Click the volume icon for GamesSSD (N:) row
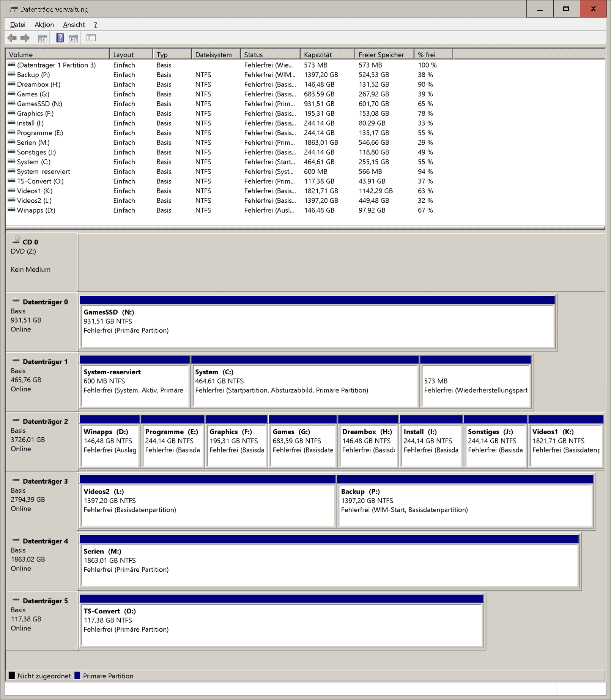611x700 pixels. 12,103
